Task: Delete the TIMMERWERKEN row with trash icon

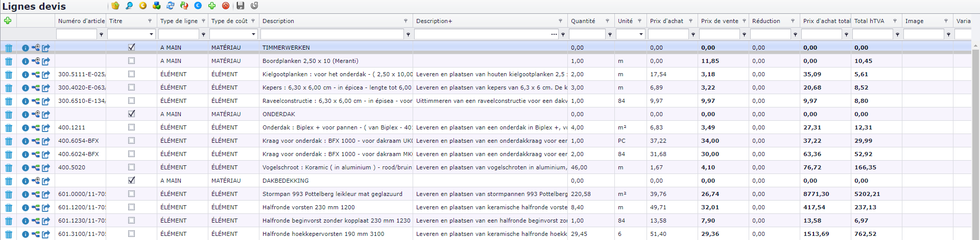Action: coord(9,48)
